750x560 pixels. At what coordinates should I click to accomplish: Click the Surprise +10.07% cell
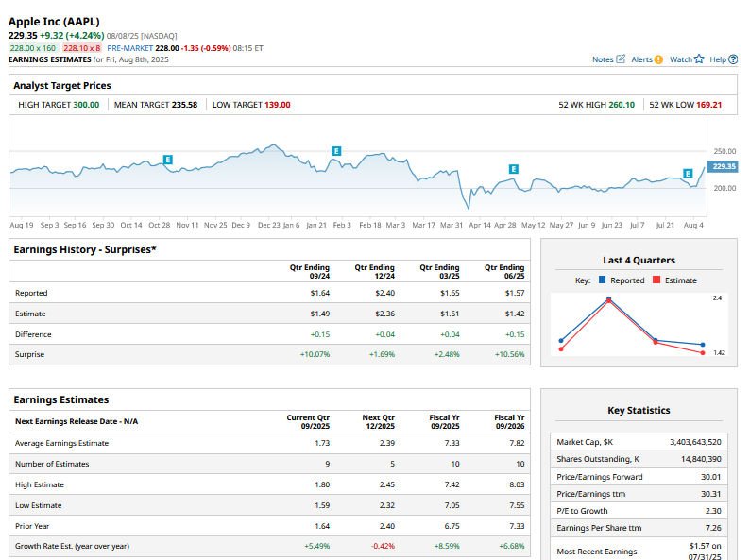click(315, 354)
